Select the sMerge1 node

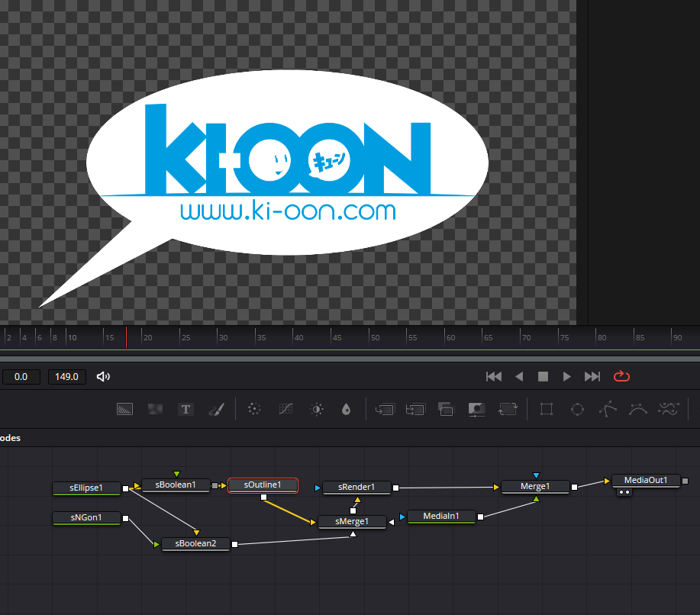pos(352,521)
